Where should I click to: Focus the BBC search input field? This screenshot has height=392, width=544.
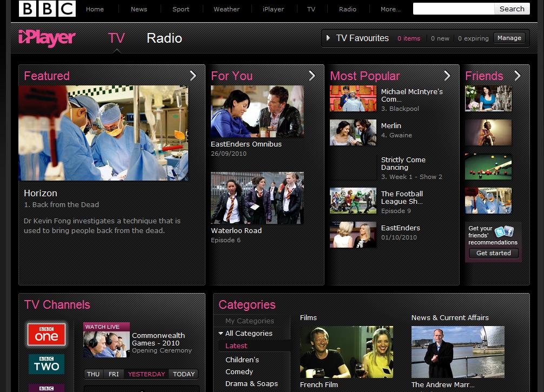454,9
